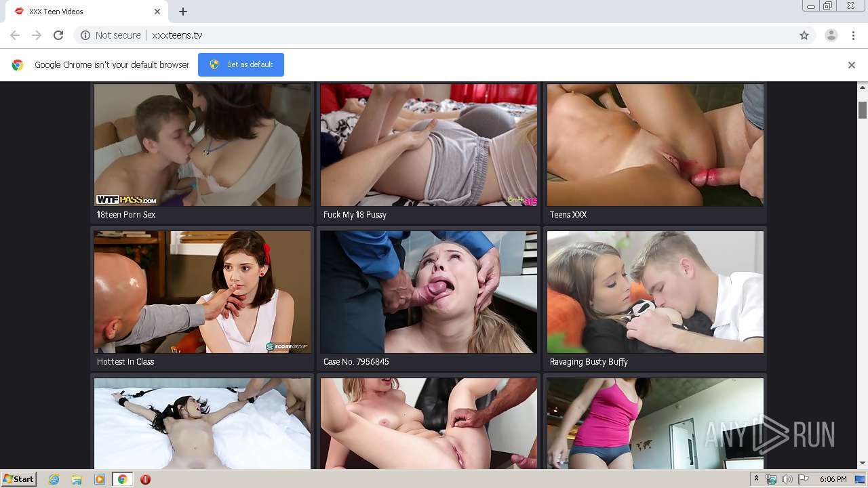Open the File Explorer taskbar icon
This screenshot has height=488, width=868.
click(77, 479)
